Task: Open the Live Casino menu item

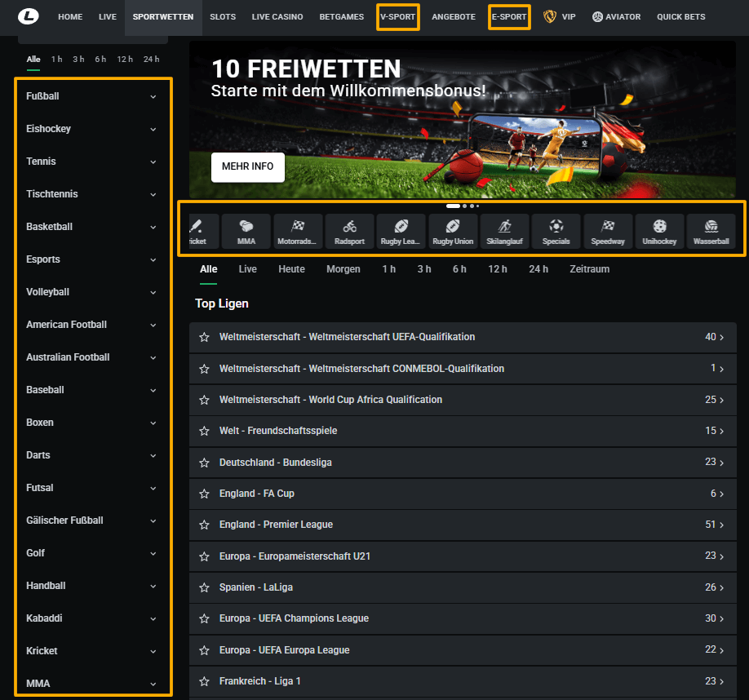Action: (277, 17)
